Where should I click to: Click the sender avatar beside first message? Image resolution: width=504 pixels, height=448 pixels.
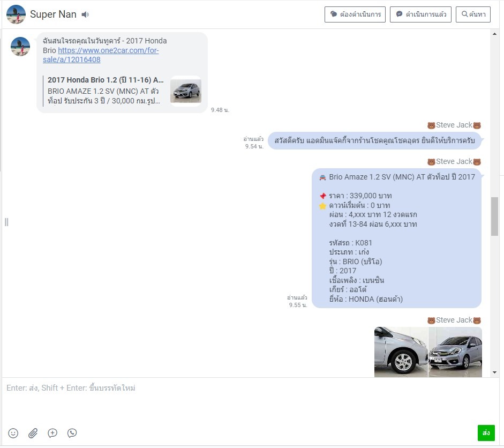(20, 47)
